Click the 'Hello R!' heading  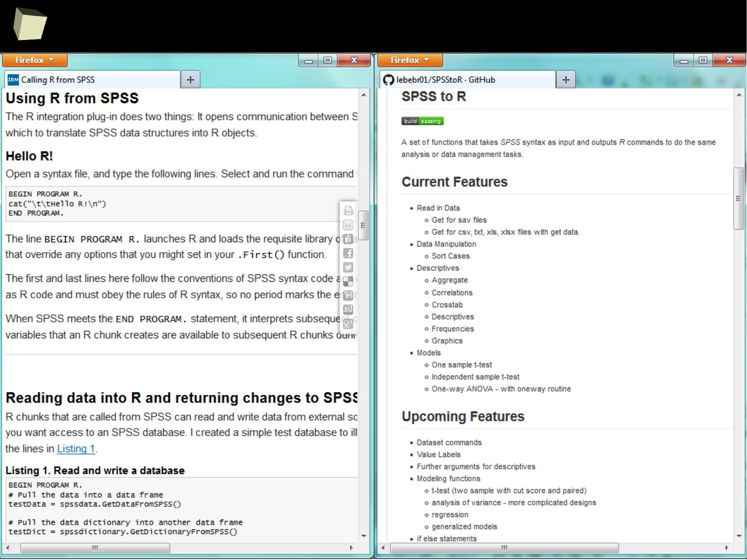[x=29, y=156]
